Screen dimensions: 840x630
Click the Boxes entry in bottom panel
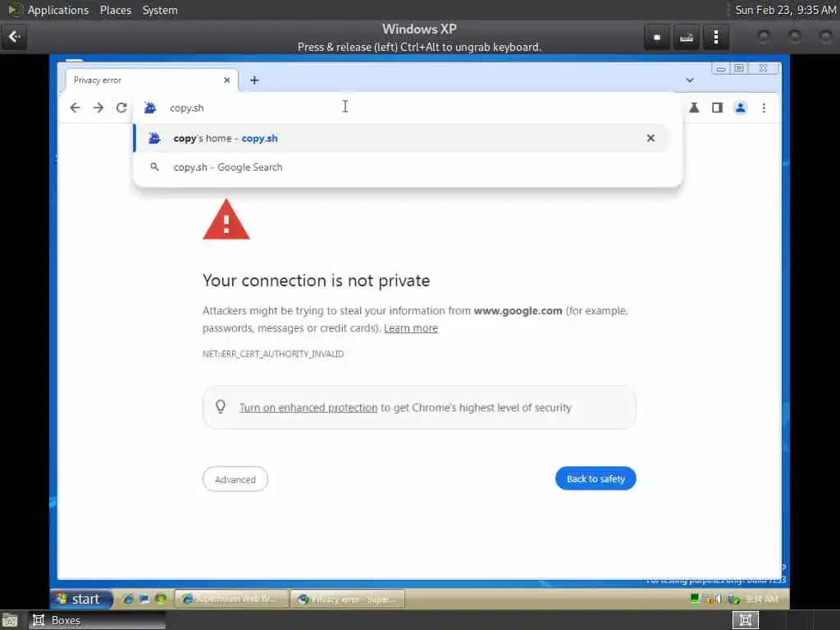pyautogui.click(x=97, y=620)
